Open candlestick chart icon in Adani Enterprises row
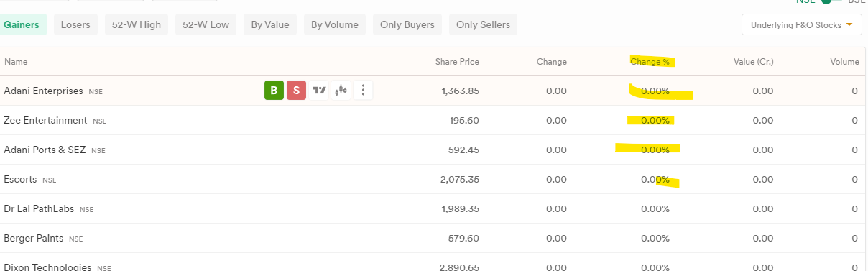Image resolution: width=868 pixels, height=271 pixels. pos(341,91)
